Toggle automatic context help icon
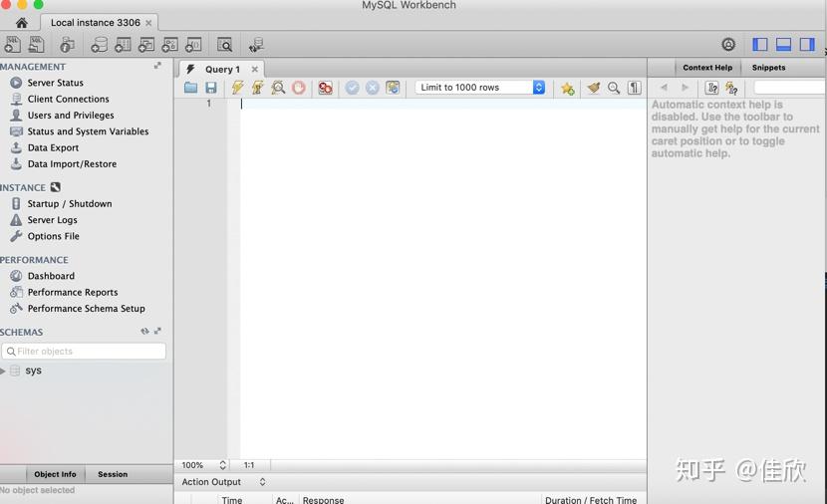 click(731, 88)
